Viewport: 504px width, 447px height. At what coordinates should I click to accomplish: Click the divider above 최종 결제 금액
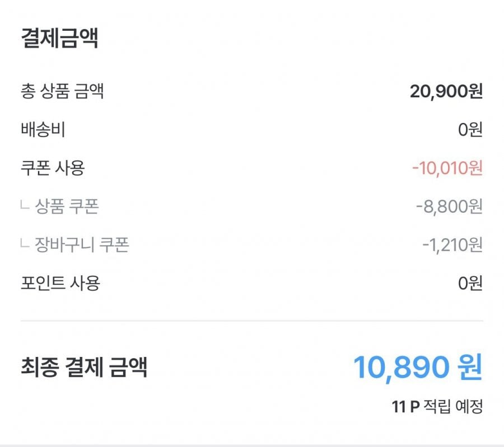[x=251, y=321]
